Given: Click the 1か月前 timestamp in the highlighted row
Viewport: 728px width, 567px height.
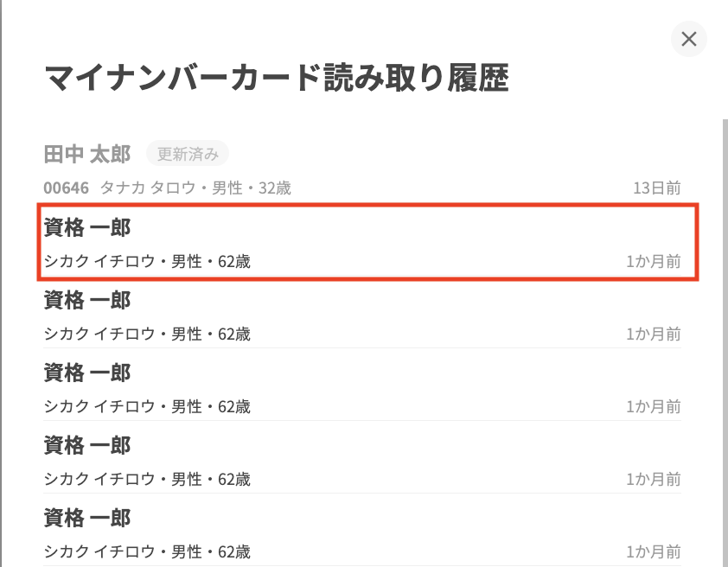Looking at the screenshot, I should [654, 261].
